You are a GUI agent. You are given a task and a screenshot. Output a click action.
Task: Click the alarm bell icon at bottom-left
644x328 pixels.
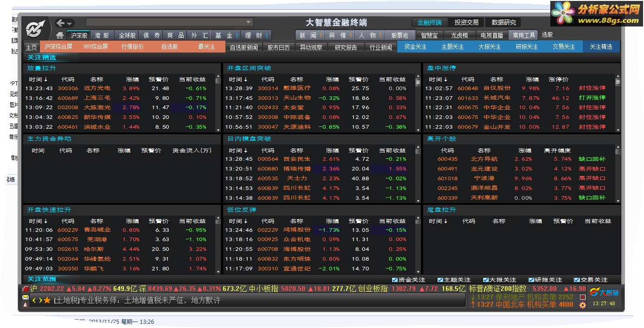click(26, 304)
